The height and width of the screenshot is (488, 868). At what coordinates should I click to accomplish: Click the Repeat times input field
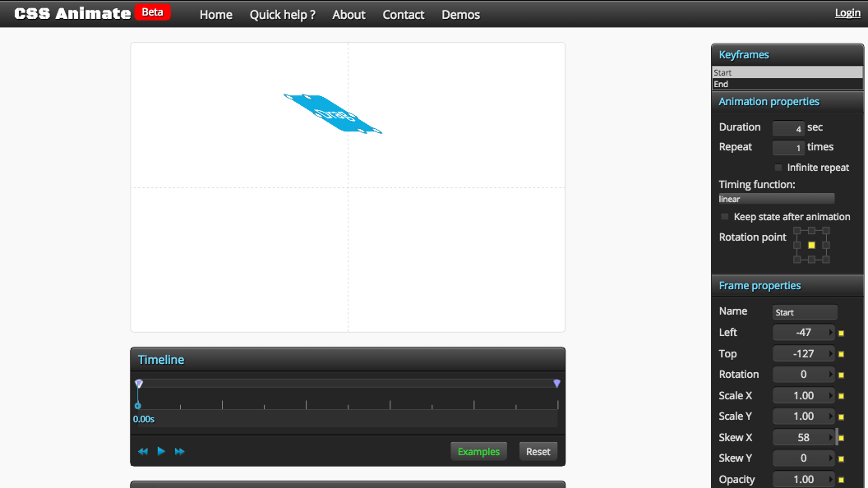point(788,148)
